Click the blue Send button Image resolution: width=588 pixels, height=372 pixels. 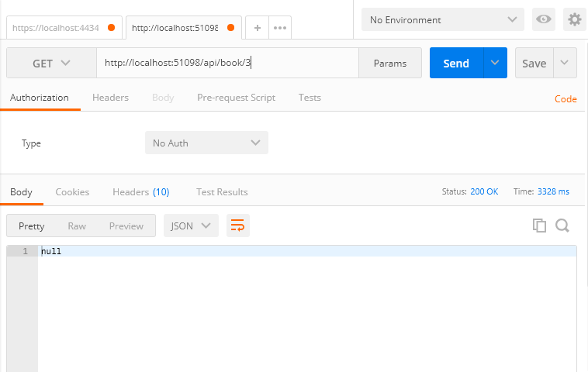tap(456, 64)
